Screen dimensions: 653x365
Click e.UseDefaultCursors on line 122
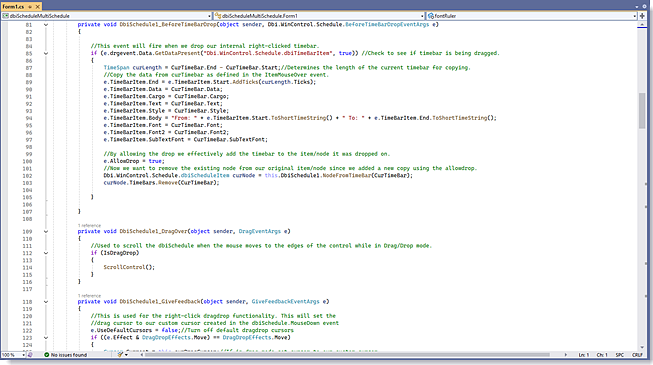[x=121, y=330]
